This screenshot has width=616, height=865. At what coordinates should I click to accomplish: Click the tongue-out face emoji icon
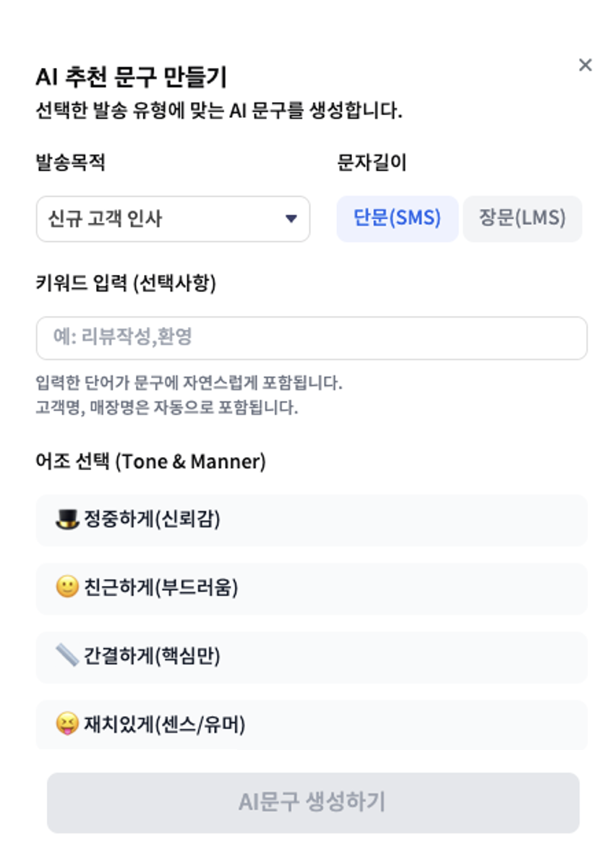[x=67, y=723]
